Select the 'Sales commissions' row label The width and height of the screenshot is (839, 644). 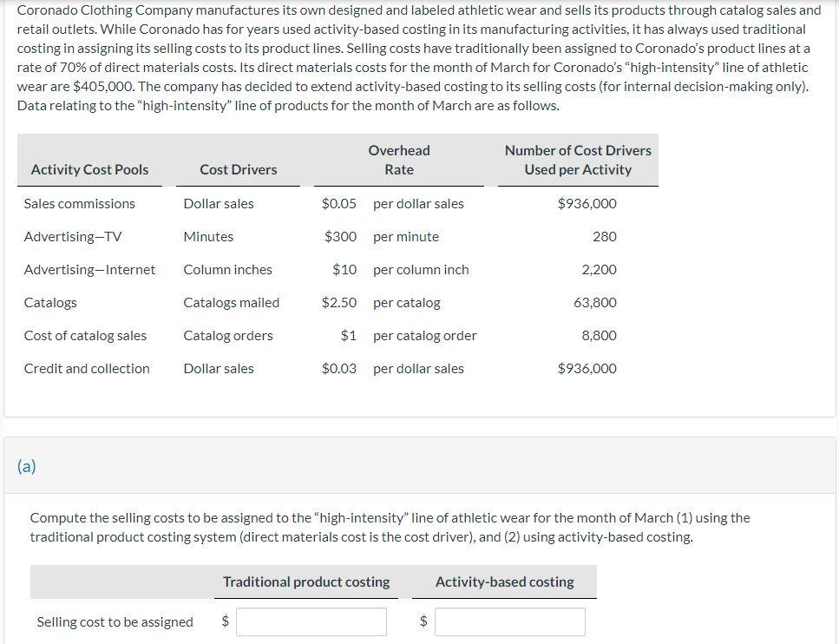80,204
